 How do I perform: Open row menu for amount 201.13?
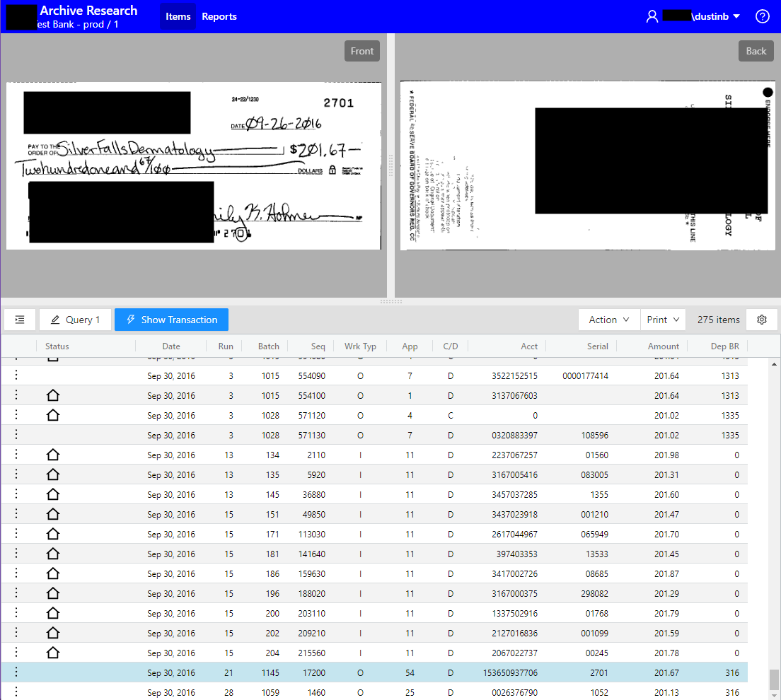(x=16, y=692)
